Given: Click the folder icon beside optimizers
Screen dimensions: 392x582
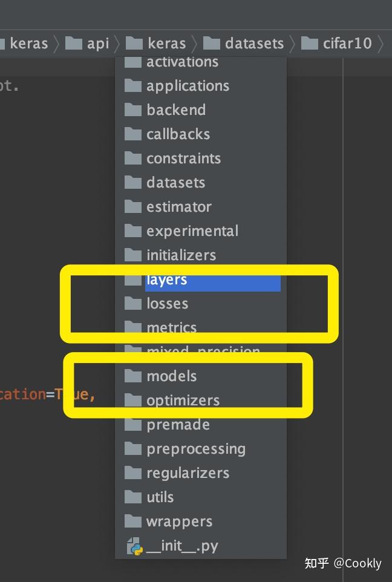Looking at the screenshot, I should [133, 400].
